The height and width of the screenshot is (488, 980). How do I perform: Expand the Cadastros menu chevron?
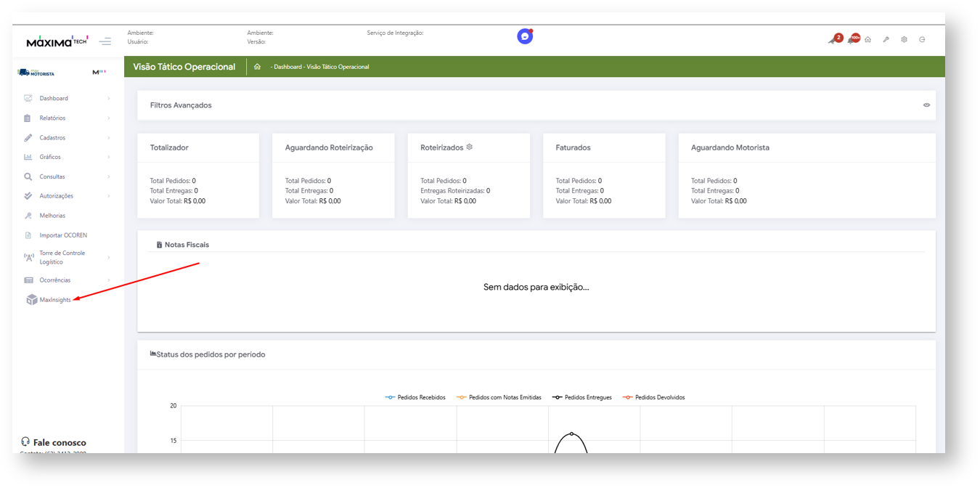click(109, 137)
